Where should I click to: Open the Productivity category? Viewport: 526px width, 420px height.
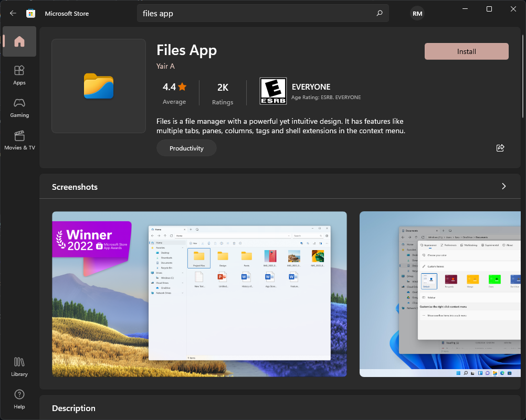coord(186,148)
